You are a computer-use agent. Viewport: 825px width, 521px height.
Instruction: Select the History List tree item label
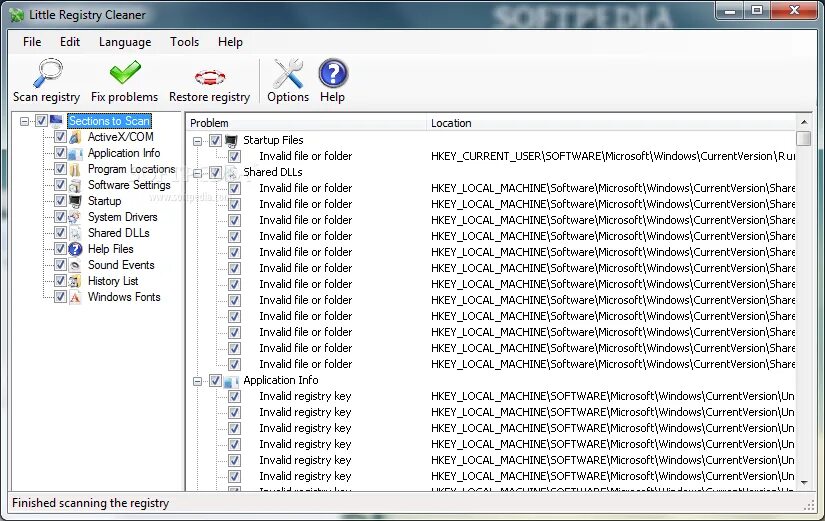click(113, 281)
